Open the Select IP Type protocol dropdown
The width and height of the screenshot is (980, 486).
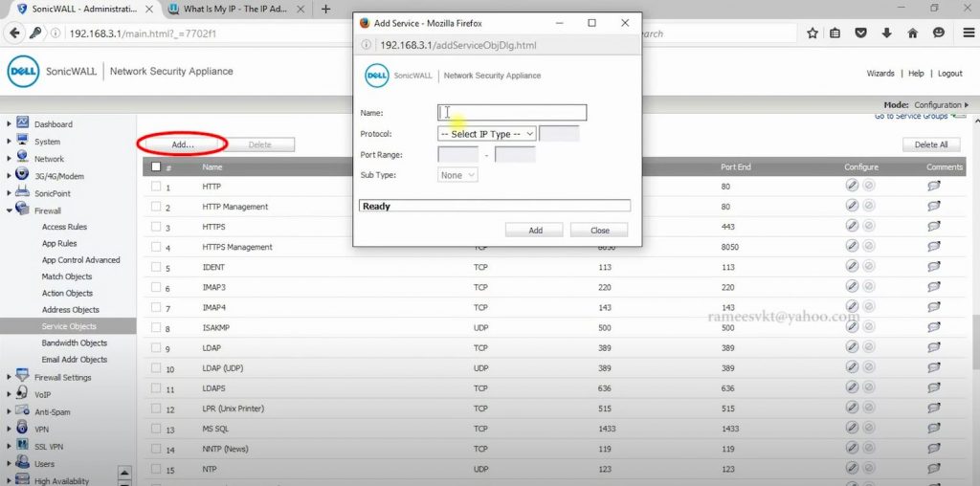click(486, 134)
